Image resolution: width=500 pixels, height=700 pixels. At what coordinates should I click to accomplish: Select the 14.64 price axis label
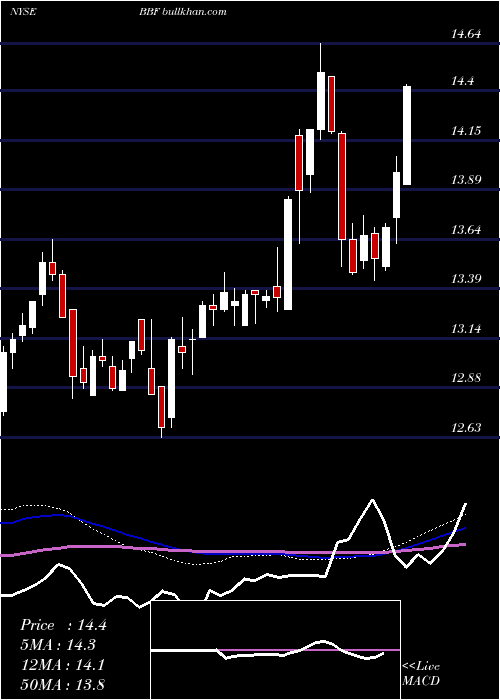click(466, 33)
